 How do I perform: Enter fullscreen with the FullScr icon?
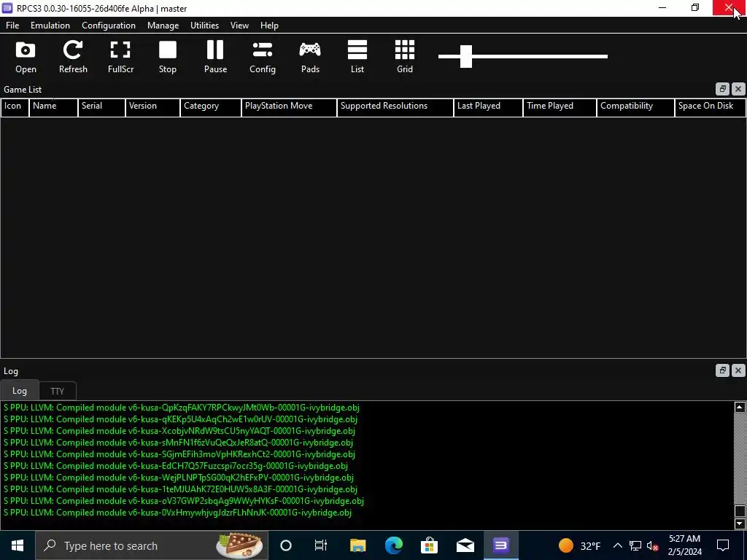point(120,57)
